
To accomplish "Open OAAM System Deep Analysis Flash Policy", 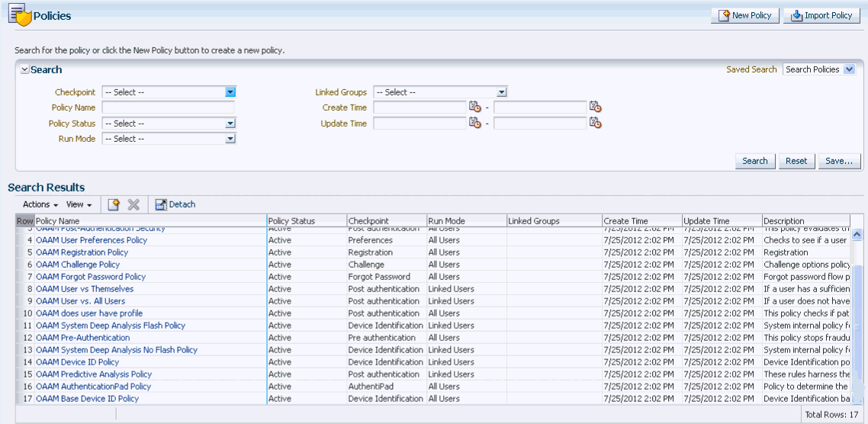I will click(x=111, y=326).
